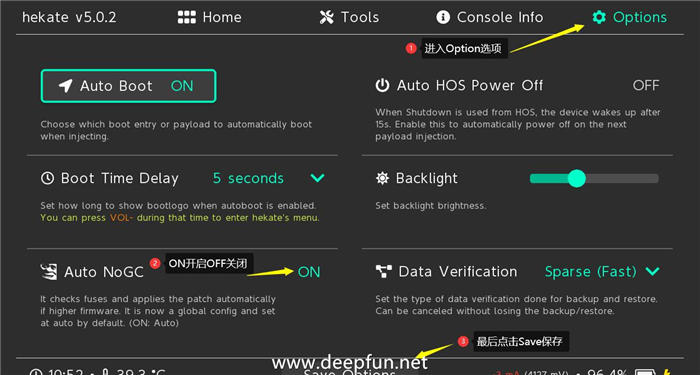The height and width of the screenshot is (375, 700).
Task: Select the Options tab
Action: click(x=629, y=17)
